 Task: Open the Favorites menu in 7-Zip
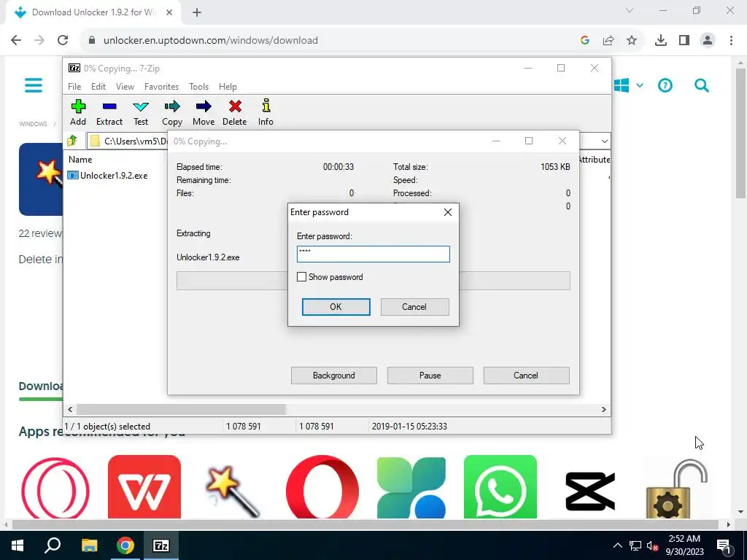(161, 87)
